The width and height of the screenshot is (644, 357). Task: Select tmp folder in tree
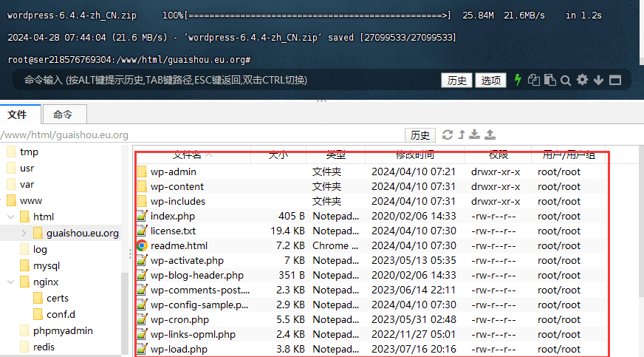tap(29, 152)
